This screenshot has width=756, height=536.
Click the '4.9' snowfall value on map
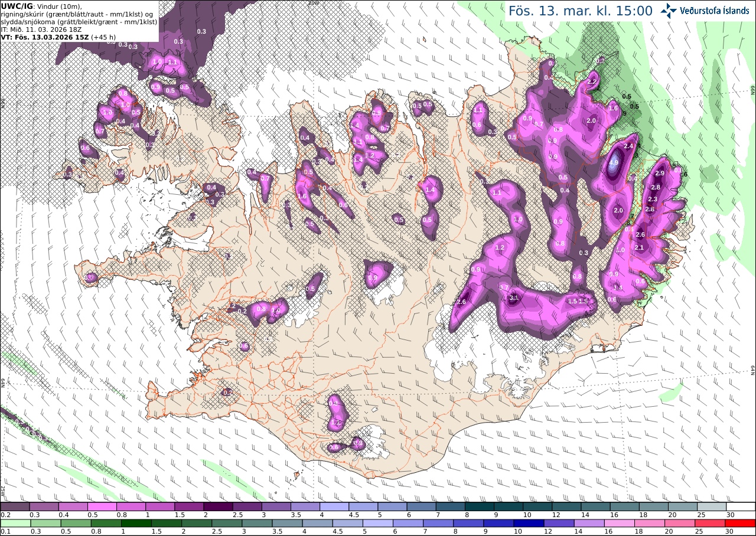[614, 163]
